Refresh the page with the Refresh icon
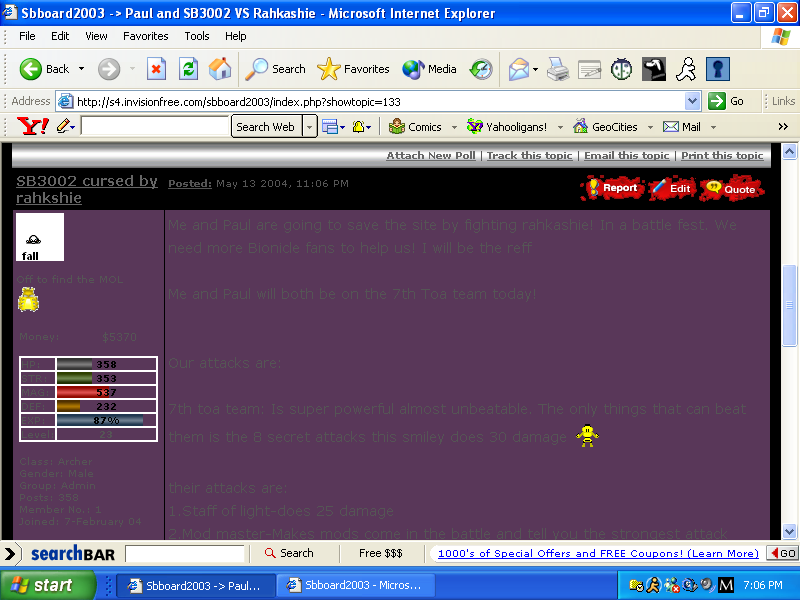Image resolution: width=800 pixels, height=600 pixels. pyautogui.click(x=189, y=69)
